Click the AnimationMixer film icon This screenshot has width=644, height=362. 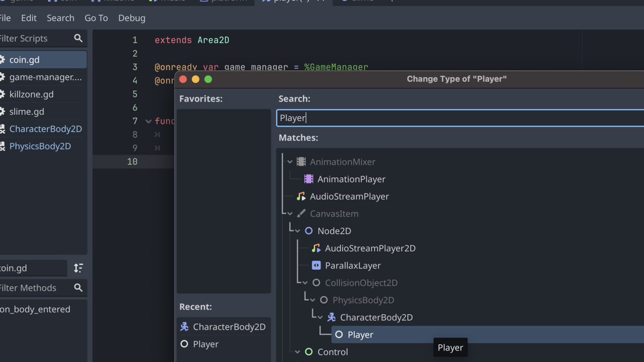301,162
